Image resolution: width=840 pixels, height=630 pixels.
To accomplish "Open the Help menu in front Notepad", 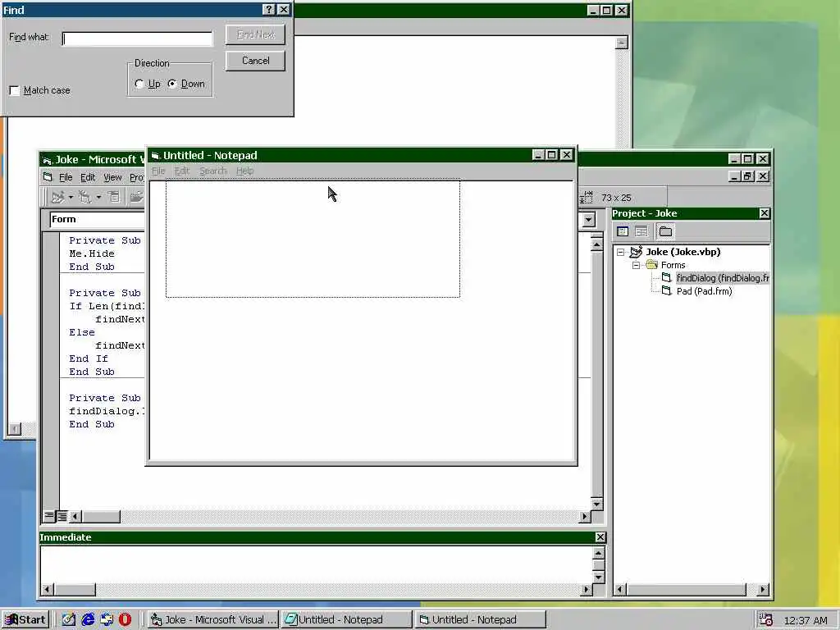I will tap(244, 171).
